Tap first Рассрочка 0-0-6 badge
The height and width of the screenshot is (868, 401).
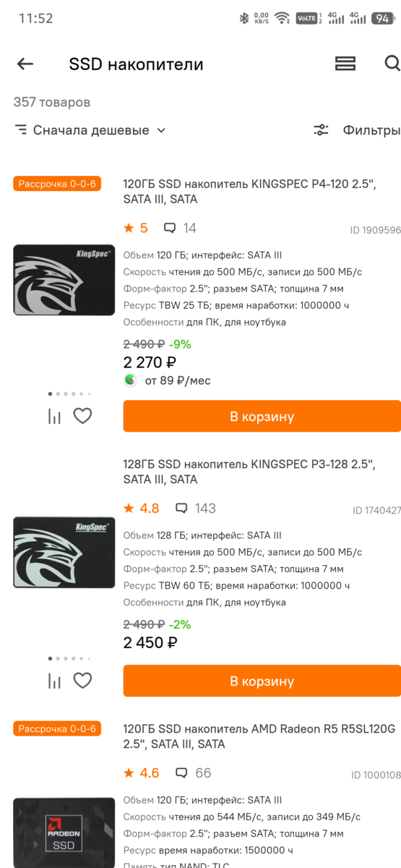[57, 184]
